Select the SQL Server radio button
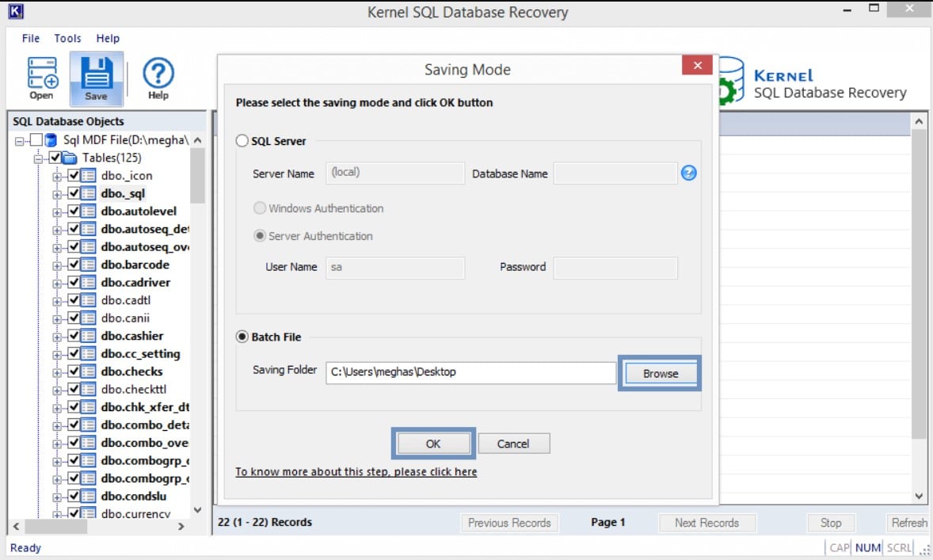The height and width of the screenshot is (560, 933). [242, 141]
